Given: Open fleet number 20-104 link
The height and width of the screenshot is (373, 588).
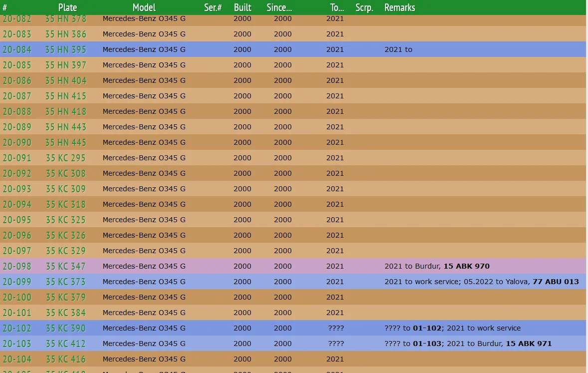Looking at the screenshot, I should tap(17, 359).
